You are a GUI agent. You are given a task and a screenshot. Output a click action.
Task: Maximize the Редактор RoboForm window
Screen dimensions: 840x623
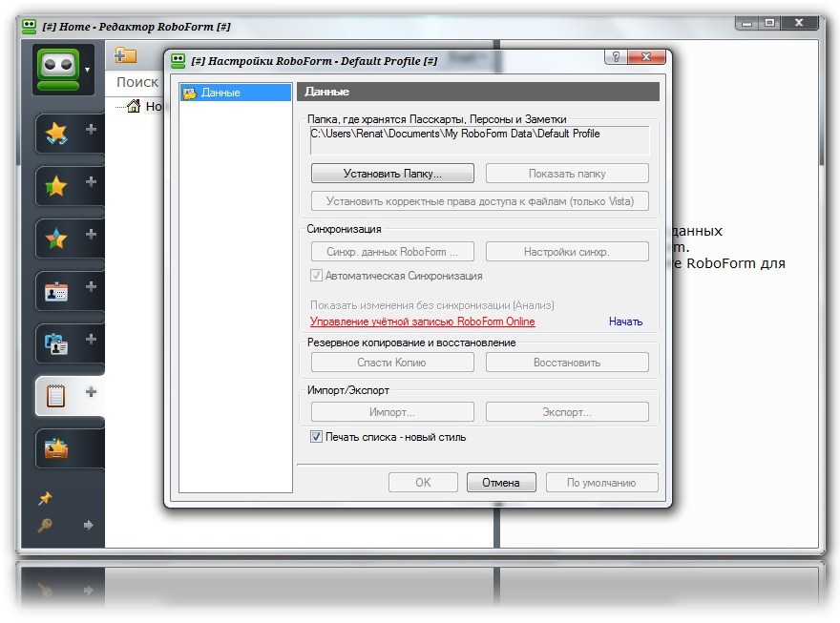[769, 23]
